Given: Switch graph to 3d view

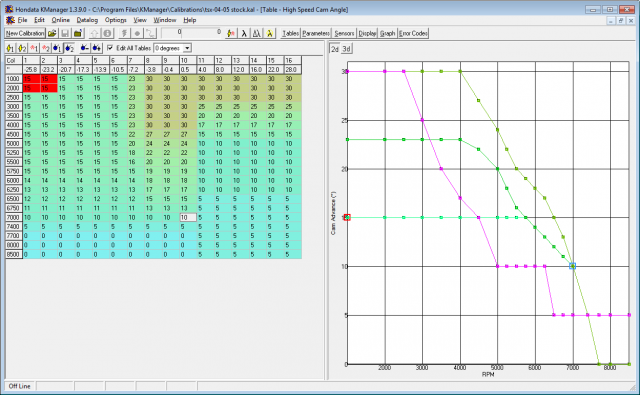Looking at the screenshot, I should coord(346,49).
